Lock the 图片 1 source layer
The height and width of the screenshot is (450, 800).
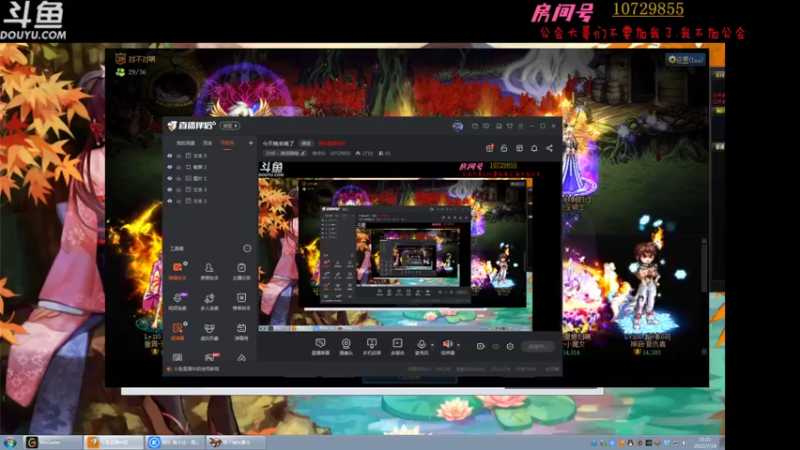(x=179, y=178)
